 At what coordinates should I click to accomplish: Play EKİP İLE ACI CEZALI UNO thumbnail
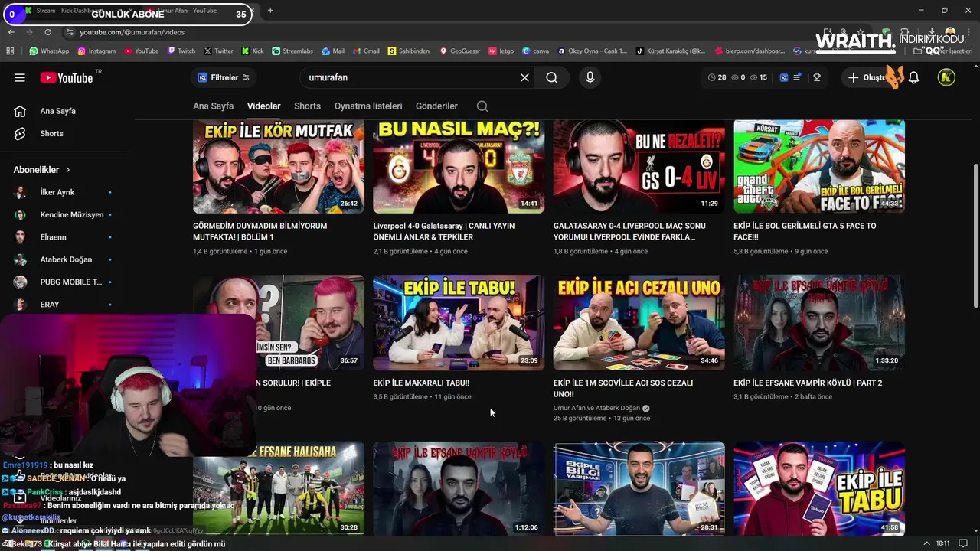[x=639, y=322]
